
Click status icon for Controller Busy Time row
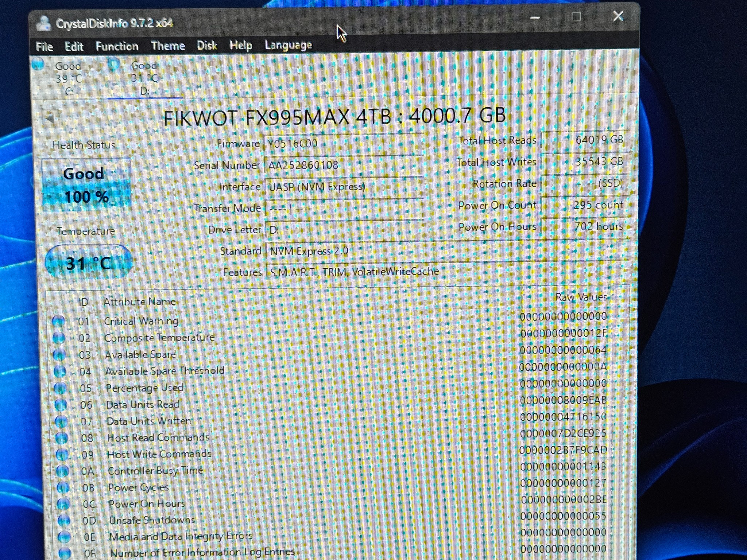pos(62,471)
